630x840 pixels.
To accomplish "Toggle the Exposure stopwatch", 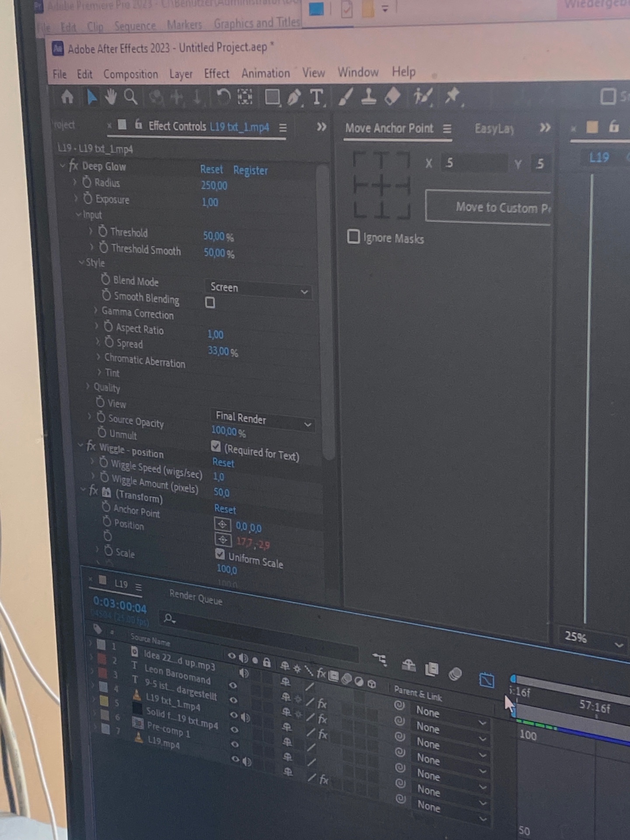I will (x=88, y=199).
